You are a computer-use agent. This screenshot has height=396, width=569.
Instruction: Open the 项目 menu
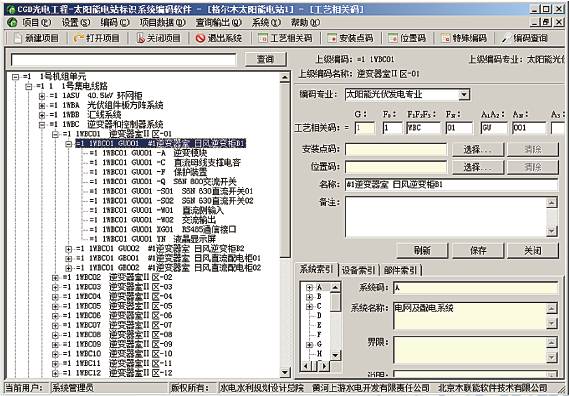(36, 23)
